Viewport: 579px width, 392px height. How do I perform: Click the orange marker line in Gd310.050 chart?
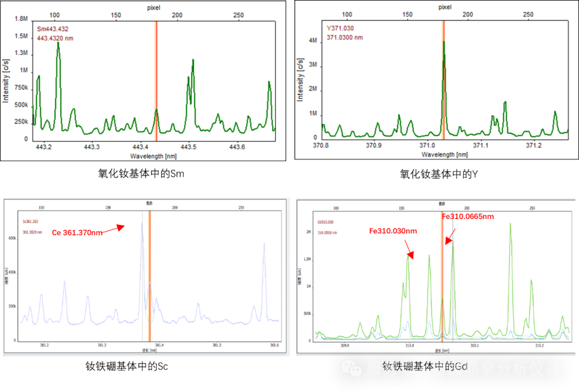pyautogui.click(x=442, y=278)
